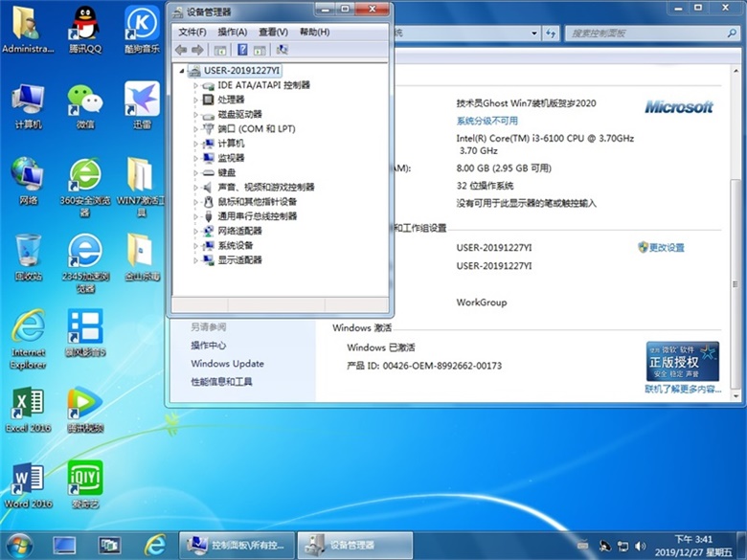Launch Kugou Music (酷狗音乐) from the desktop
This screenshot has width=747, height=560.
pos(142,27)
